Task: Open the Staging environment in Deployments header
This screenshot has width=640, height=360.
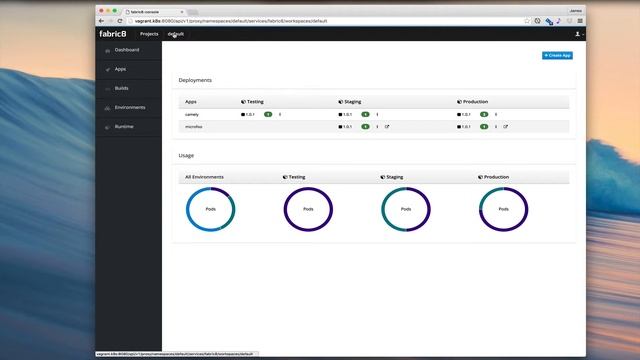Action: 350,102
